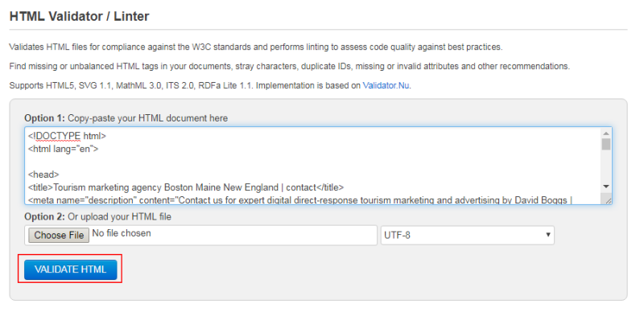This screenshot has height=312, width=644.
Task: Click the 'Validates HTML files for compliance' sentence
Action: click(x=255, y=47)
